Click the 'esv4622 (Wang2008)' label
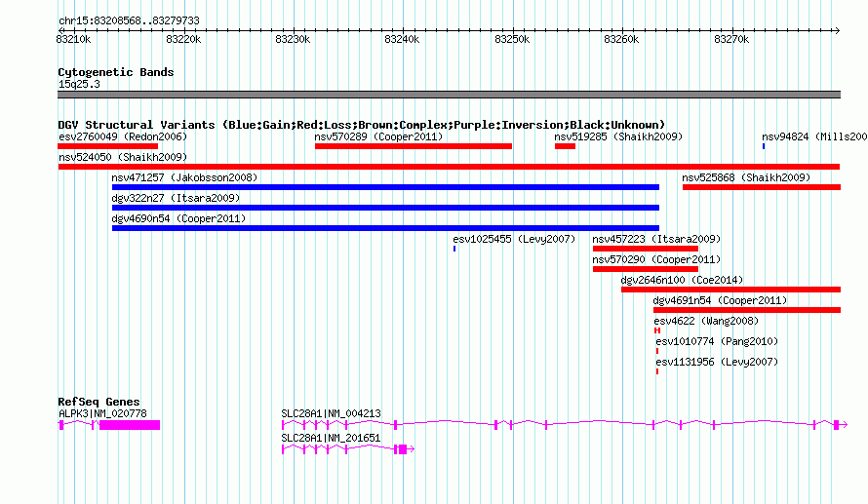The width and height of the screenshot is (868, 504). click(x=706, y=321)
